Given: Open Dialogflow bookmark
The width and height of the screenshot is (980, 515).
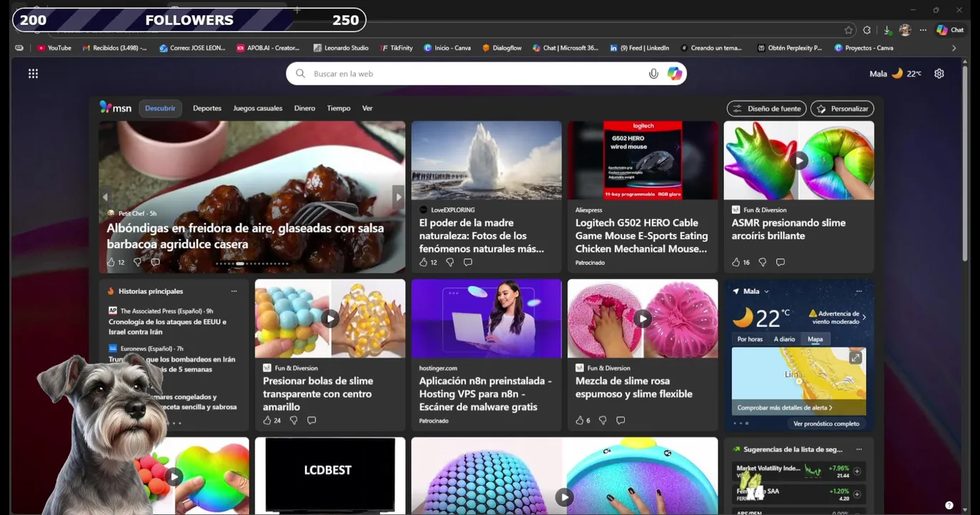Looking at the screenshot, I should click(502, 48).
